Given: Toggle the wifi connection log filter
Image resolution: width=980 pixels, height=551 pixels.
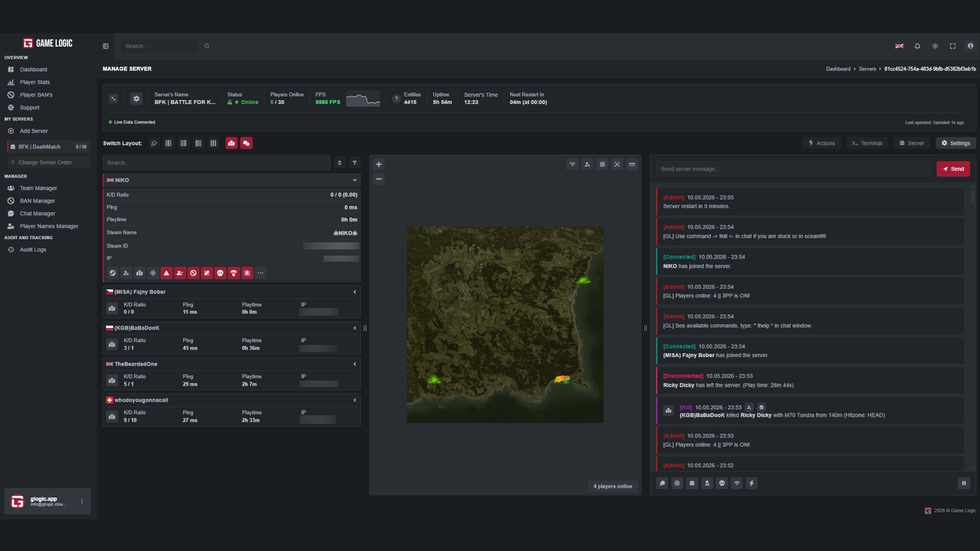Looking at the screenshot, I should click(x=737, y=483).
